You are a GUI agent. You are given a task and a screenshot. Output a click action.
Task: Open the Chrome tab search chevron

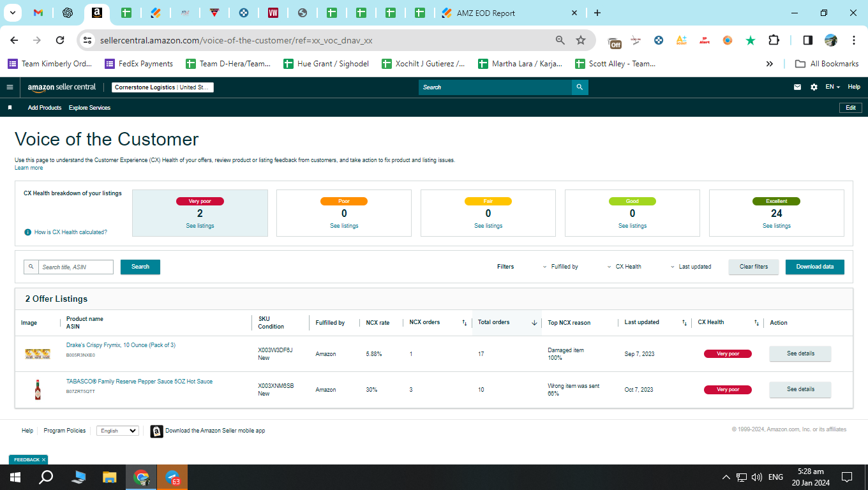(12, 13)
